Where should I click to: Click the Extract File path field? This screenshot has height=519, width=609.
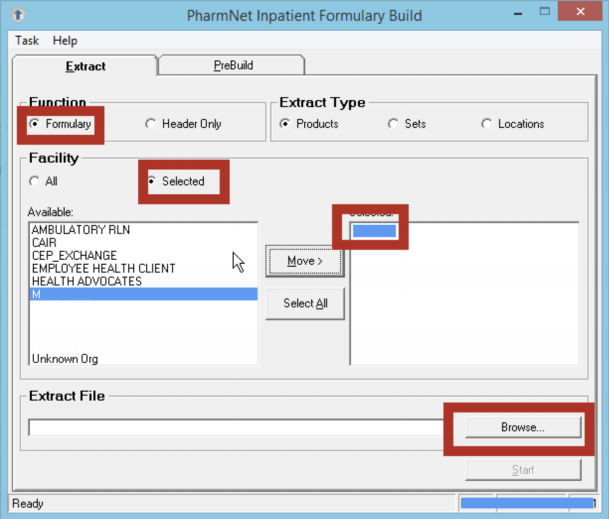click(x=238, y=428)
